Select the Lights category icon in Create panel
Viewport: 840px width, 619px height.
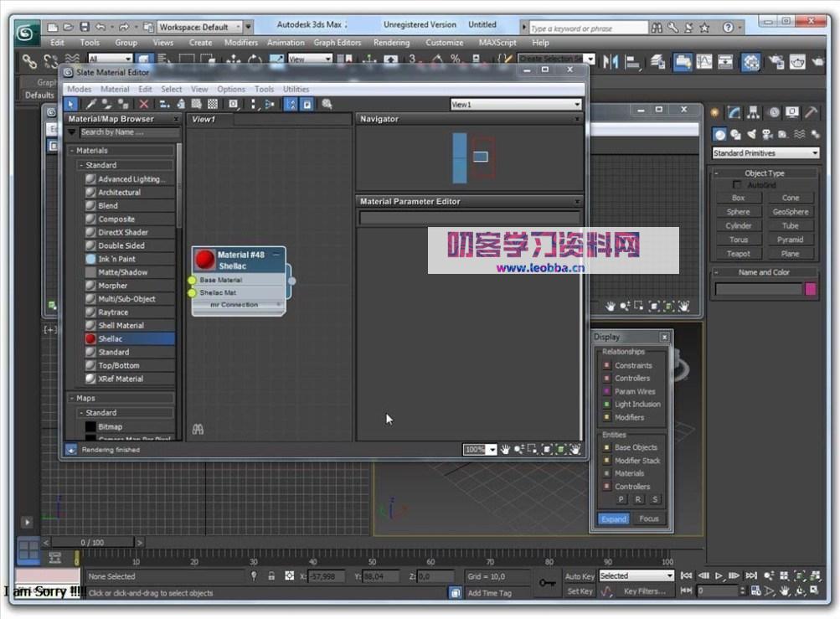point(751,135)
